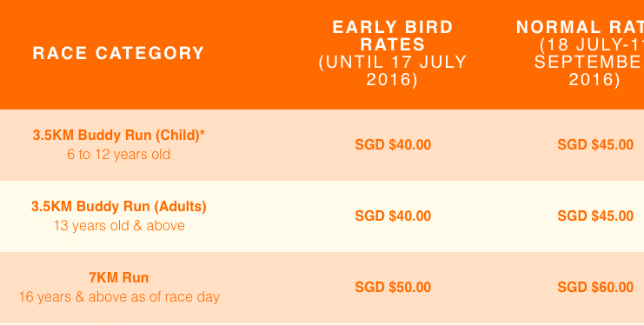Click the '6 to 12 years old' text

click(119, 155)
